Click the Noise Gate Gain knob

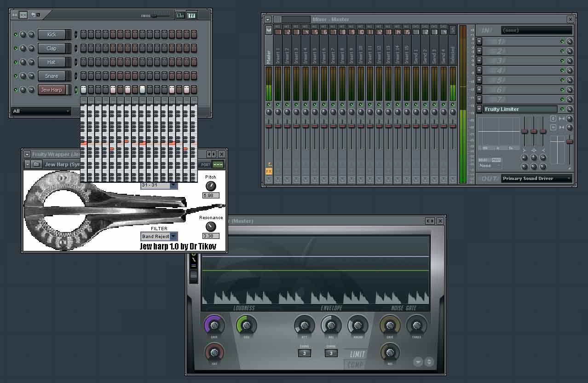click(x=390, y=326)
